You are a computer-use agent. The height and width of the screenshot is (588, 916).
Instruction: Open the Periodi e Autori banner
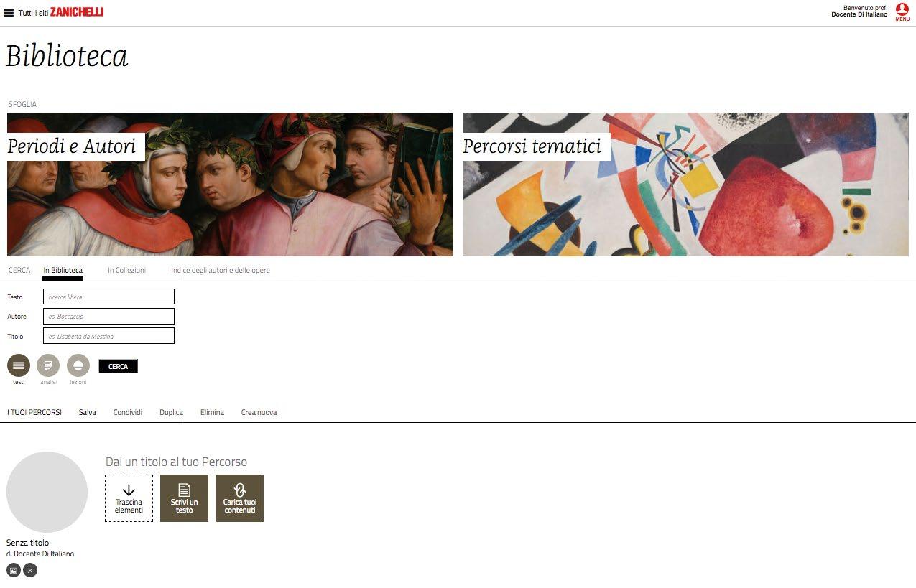230,185
